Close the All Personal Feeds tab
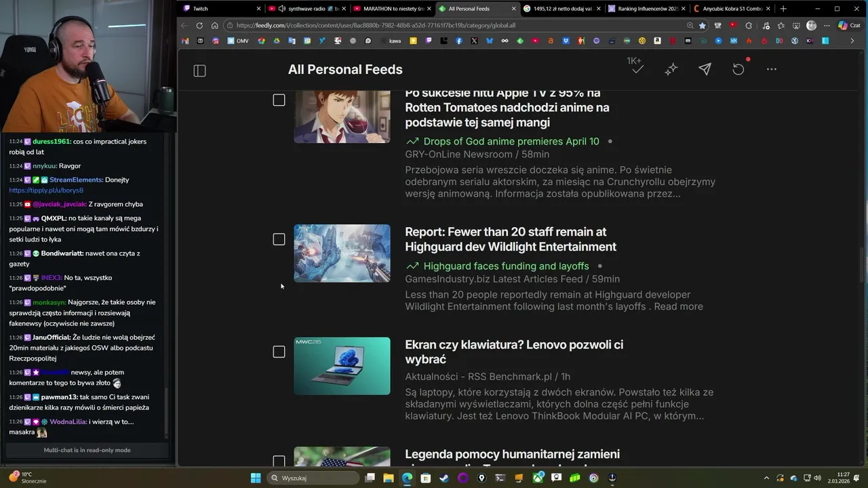868x488 pixels. click(x=514, y=9)
